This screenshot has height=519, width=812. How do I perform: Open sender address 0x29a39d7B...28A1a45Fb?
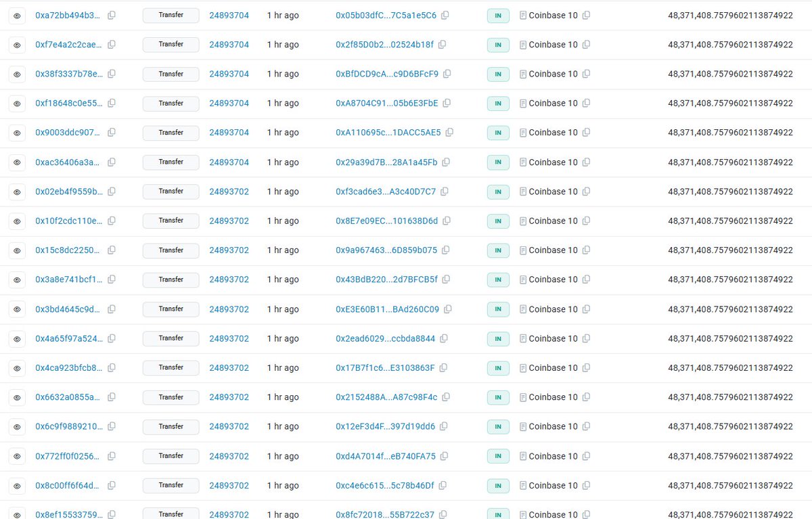tap(386, 162)
